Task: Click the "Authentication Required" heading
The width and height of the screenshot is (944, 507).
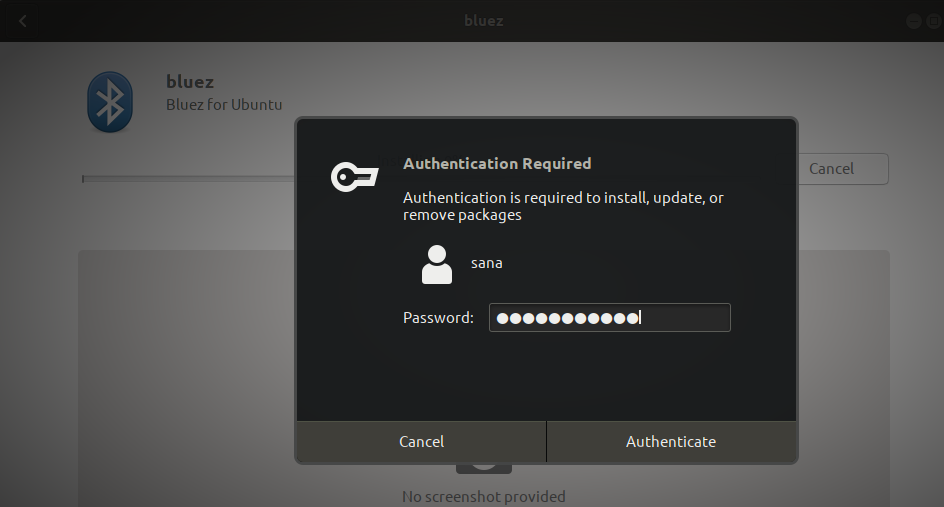Action: 497,163
